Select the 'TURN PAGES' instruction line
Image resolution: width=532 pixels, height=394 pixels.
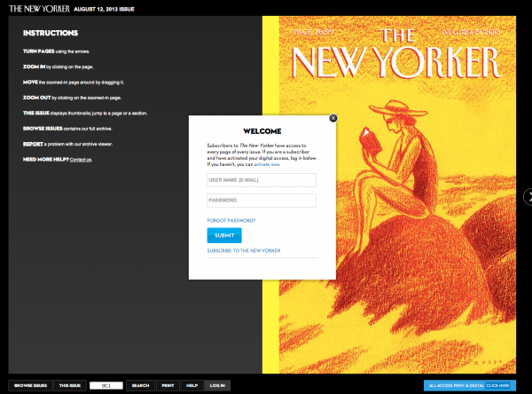coord(56,51)
